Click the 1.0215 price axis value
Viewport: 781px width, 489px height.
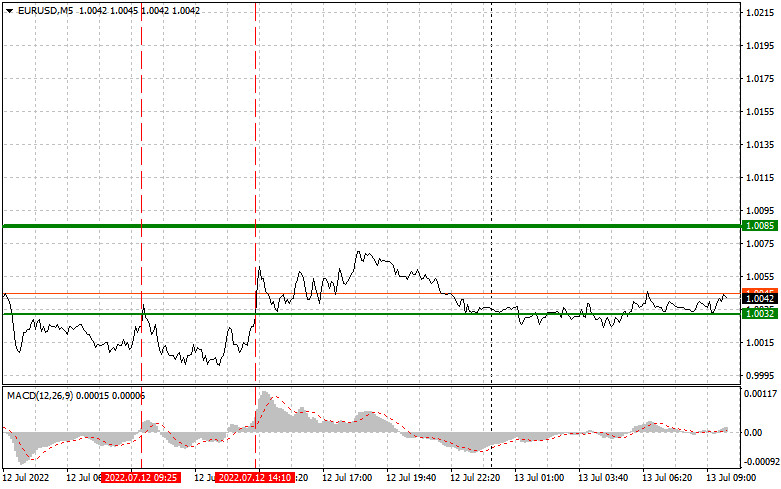[x=760, y=13]
